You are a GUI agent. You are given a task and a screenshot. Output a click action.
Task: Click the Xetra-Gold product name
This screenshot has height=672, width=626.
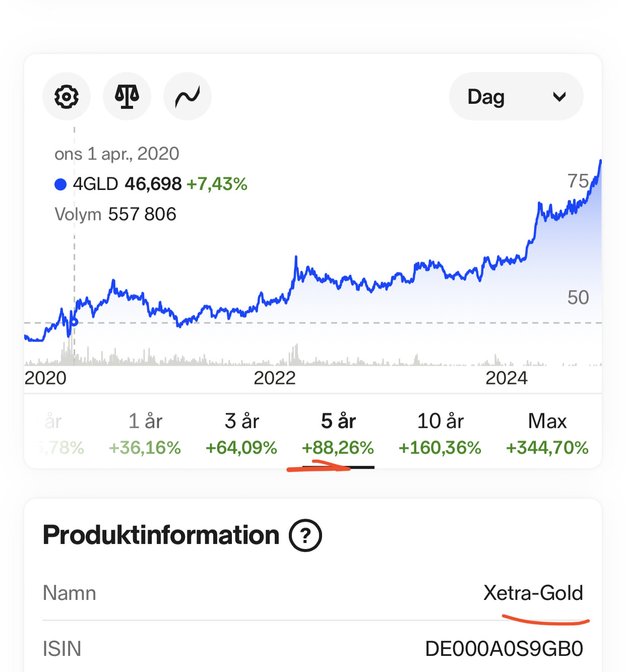[x=533, y=593]
